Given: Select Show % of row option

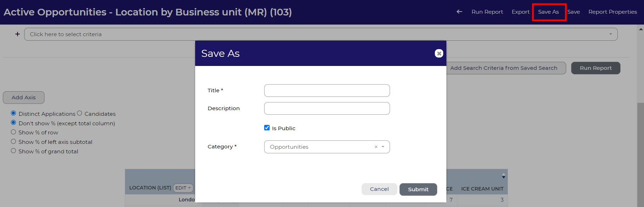Looking at the screenshot, I should coord(13,132).
